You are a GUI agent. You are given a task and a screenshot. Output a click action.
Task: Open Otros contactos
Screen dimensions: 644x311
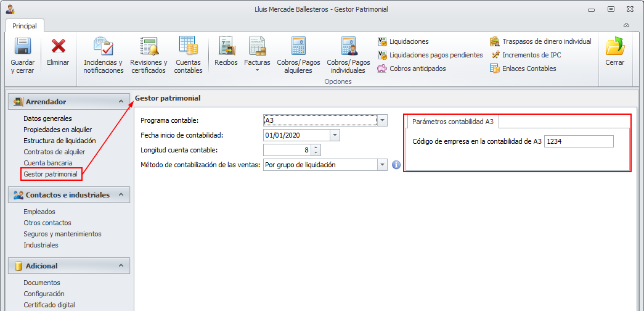tap(47, 223)
